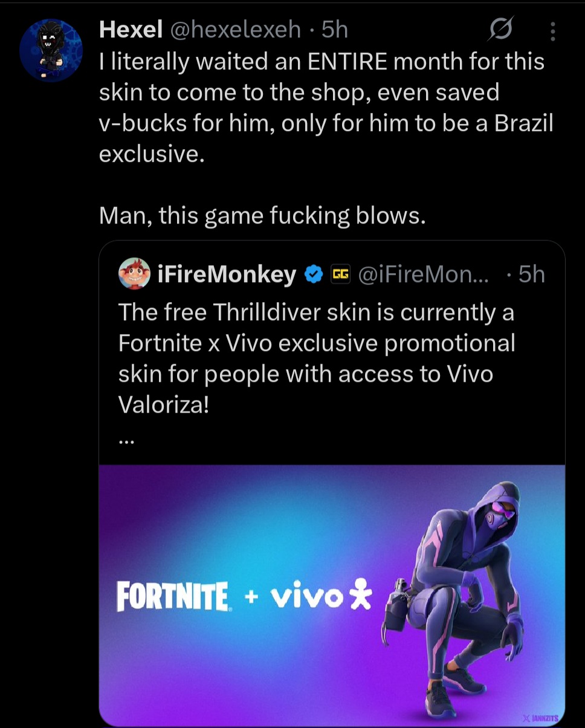Click the iFireMonkey display name

coord(226,275)
